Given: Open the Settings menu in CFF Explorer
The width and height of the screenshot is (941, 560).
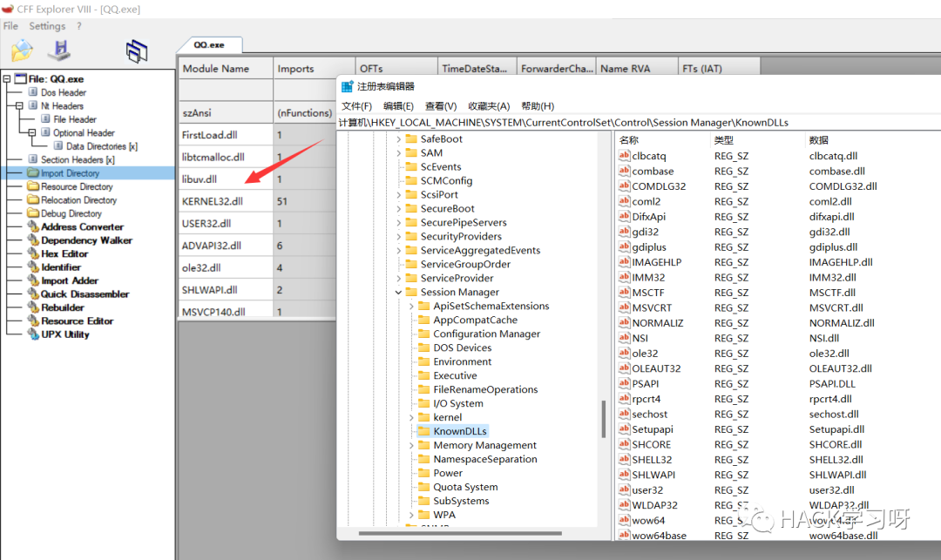Looking at the screenshot, I should [x=47, y=26].
